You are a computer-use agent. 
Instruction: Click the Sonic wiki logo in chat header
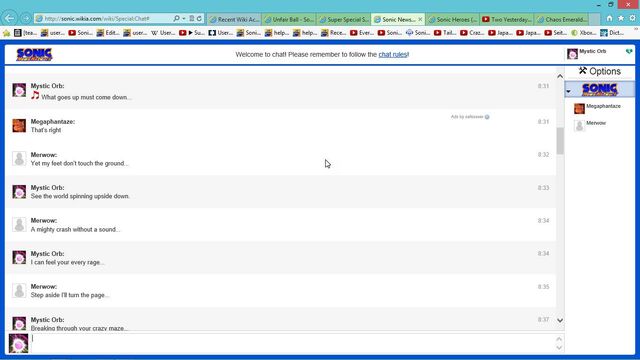point(34,55)
